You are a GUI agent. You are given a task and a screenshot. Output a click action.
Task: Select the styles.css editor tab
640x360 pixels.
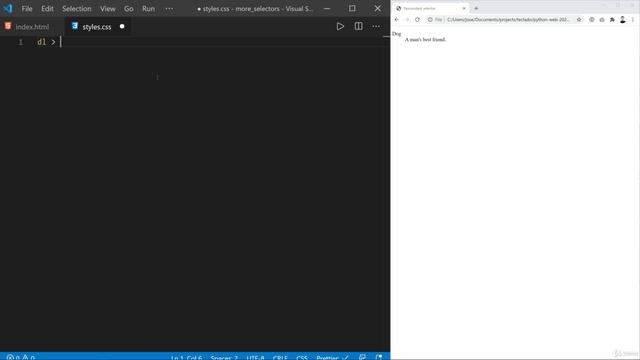coord(97,27)
